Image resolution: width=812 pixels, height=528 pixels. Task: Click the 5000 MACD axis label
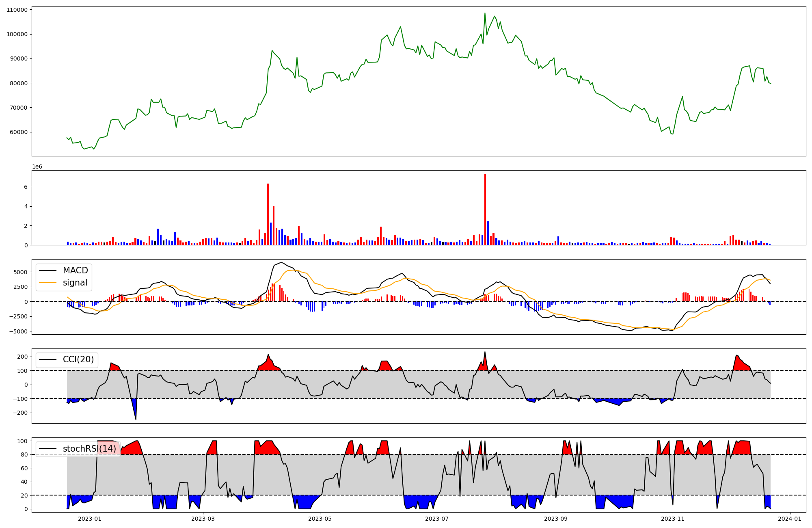pyautogui.click(x=20, y=272)
